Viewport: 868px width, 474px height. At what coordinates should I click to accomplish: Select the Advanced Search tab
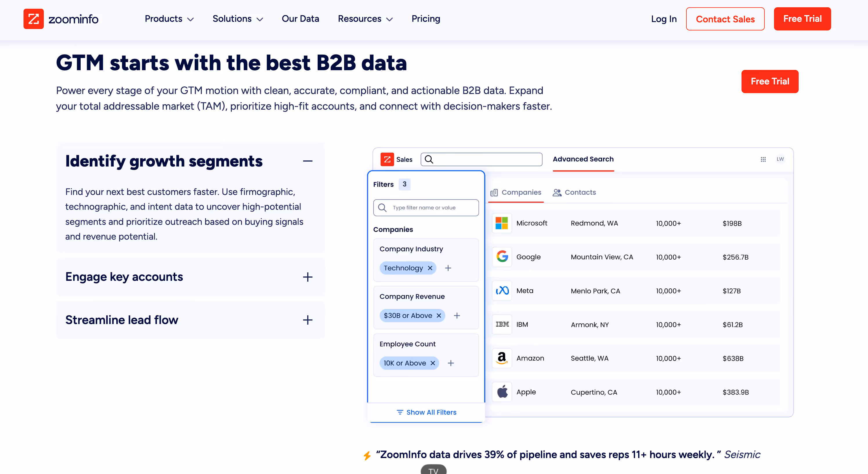583,159
